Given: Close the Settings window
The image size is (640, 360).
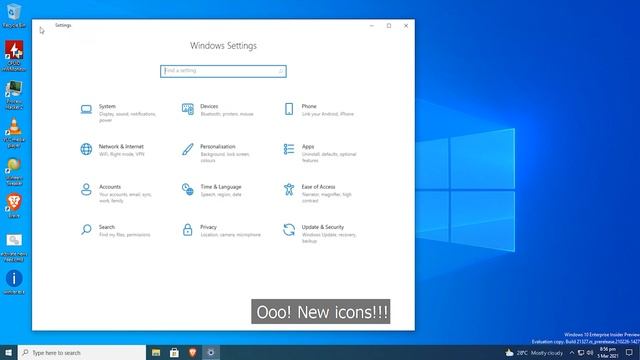Looking at the screenshot, I should [406, 26].
